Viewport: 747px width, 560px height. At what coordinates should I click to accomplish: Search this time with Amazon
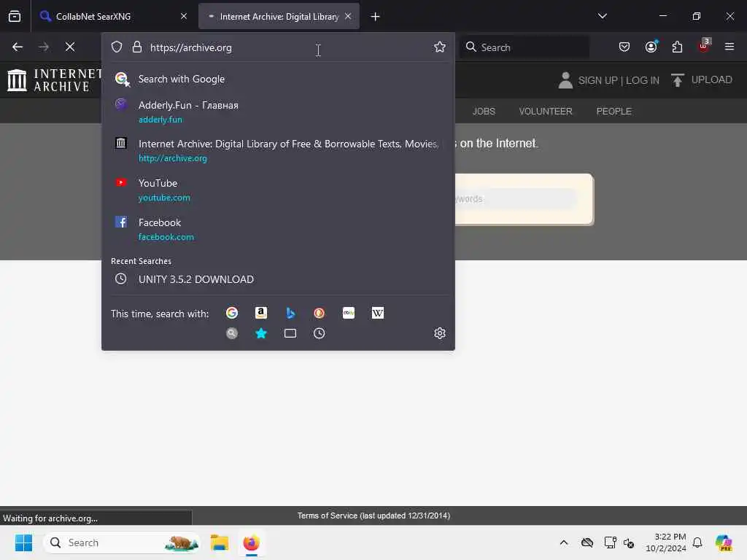[261, 313]
